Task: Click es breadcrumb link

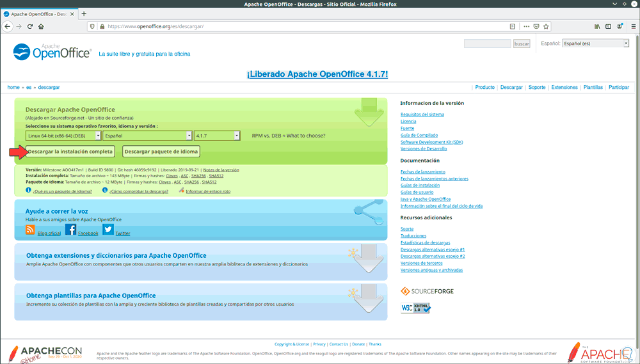Action: 29,88
